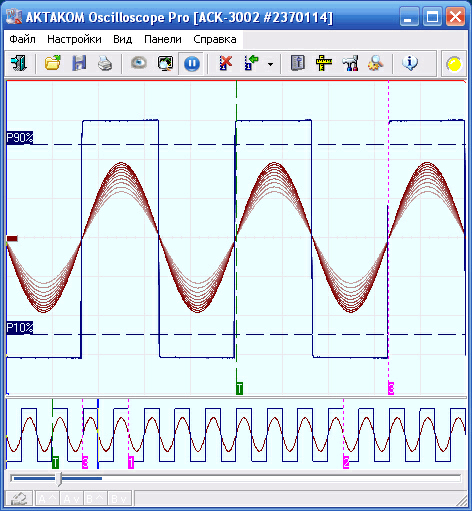Maximize the oscilloscope window

(432, 16)
